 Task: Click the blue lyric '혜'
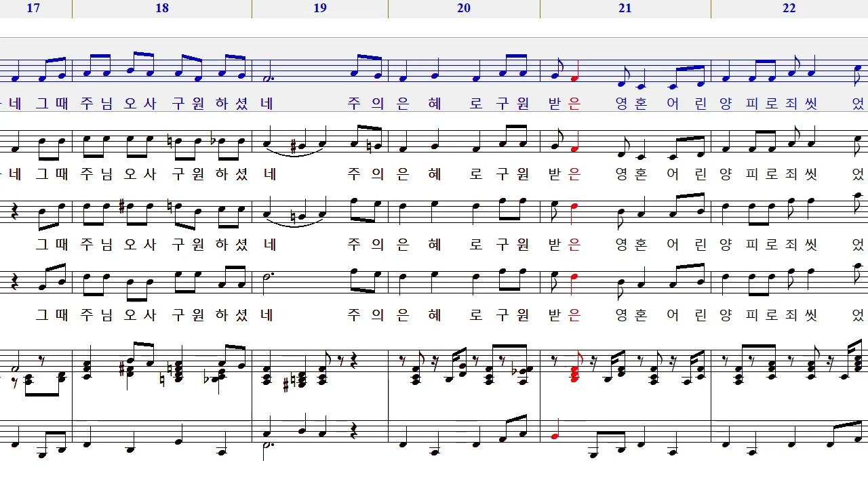click(x=435, y=104)
